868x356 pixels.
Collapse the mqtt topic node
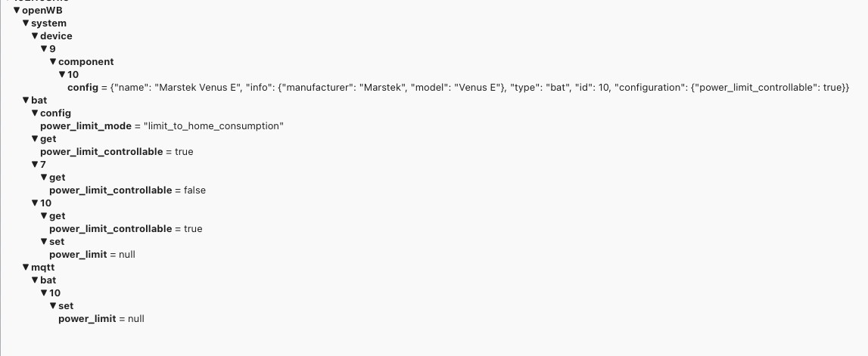pyautogui.click(x=25, y=268)
